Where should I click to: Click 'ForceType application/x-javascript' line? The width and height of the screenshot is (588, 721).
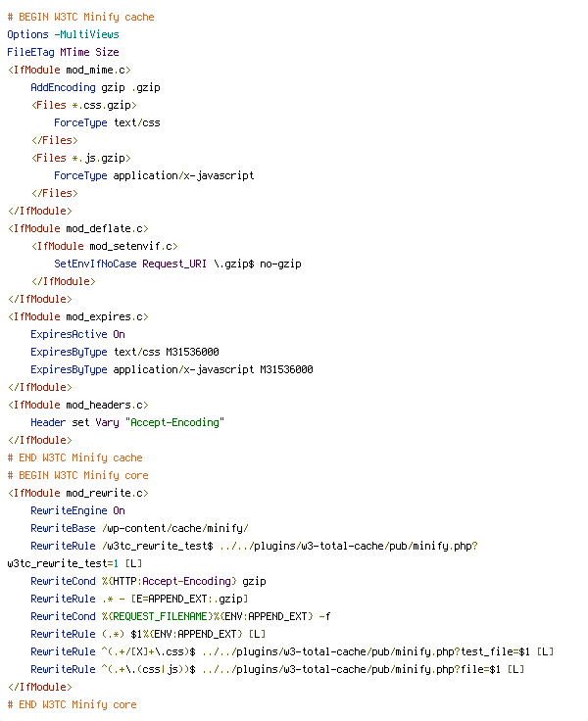point(154,175)
